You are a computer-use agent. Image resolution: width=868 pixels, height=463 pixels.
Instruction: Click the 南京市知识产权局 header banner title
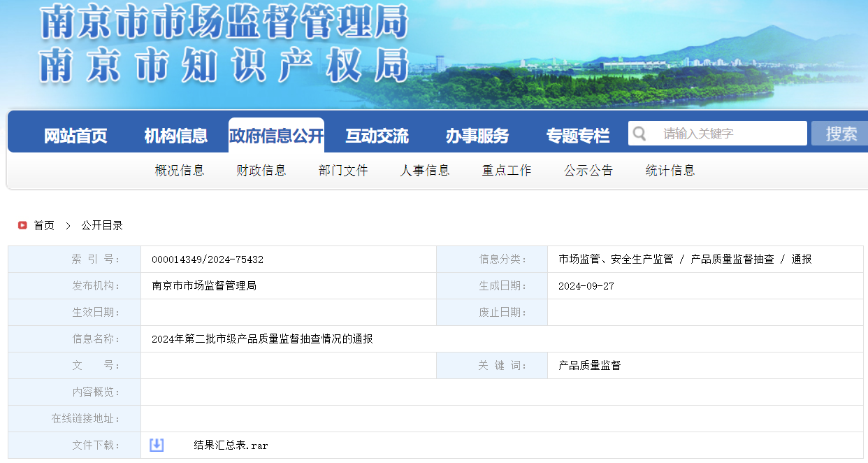(224, 65)
